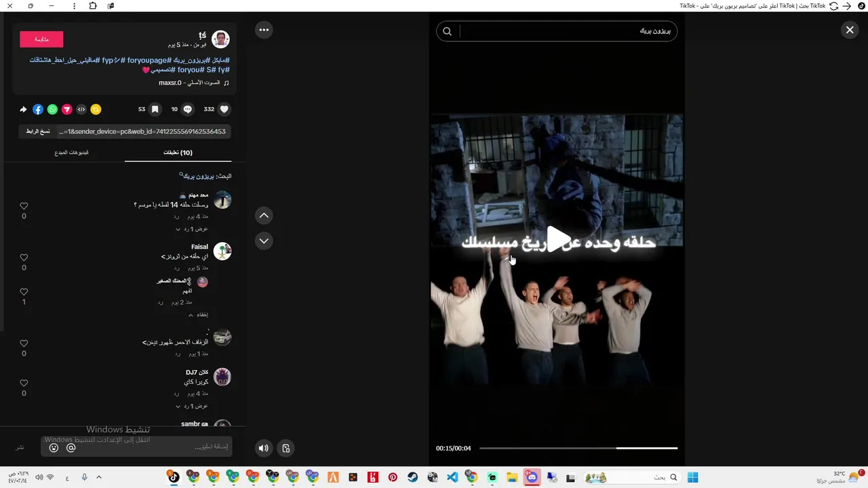The width and height of the screenshot is (868, 488).
Task: Mute the video volume
Action: click(x=264, y=448)
